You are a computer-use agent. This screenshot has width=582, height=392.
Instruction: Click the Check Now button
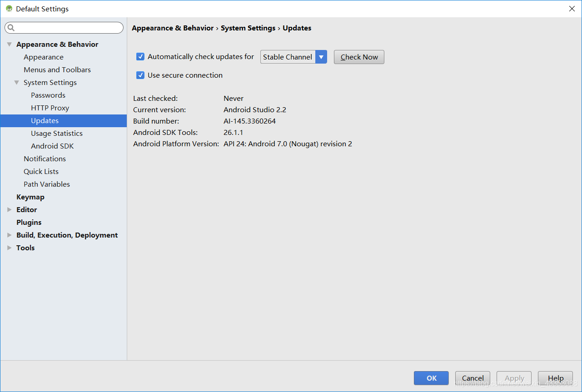click(x=359, y=57)
